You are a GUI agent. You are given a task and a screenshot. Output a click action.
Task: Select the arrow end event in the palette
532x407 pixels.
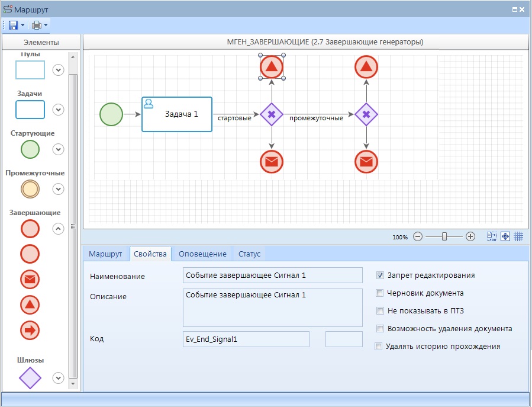tap(30, 330)
